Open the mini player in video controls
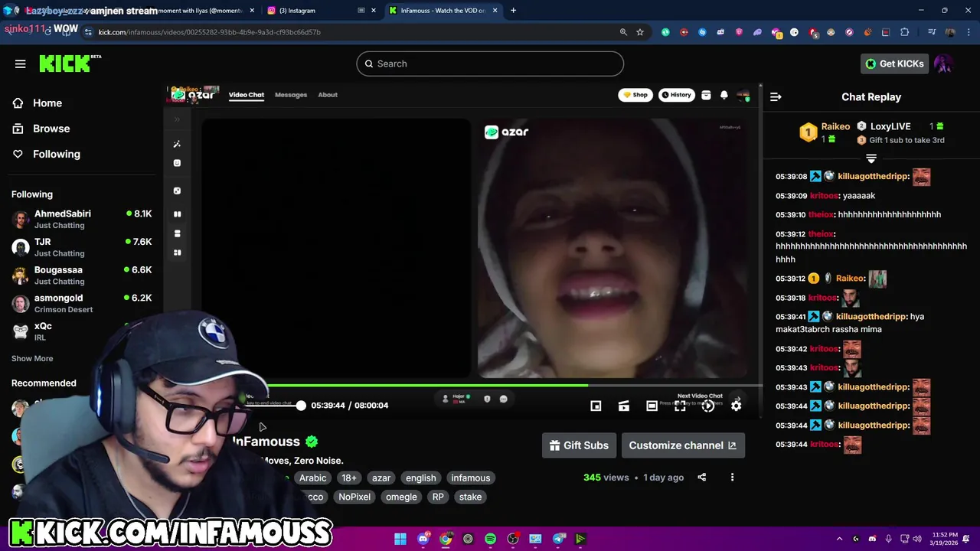The width and height of the screenshot is (980, 551). pos(596,406)
